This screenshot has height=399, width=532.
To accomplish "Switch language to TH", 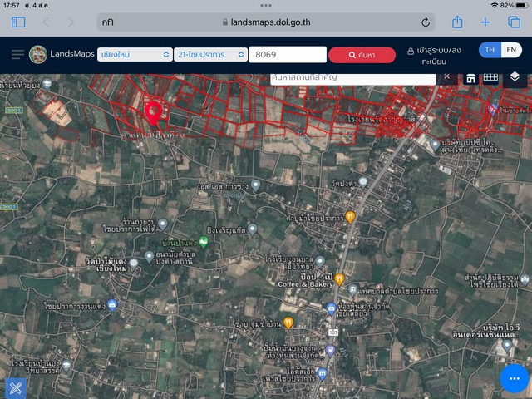I will pyautogui.click(x=490, y=50).
